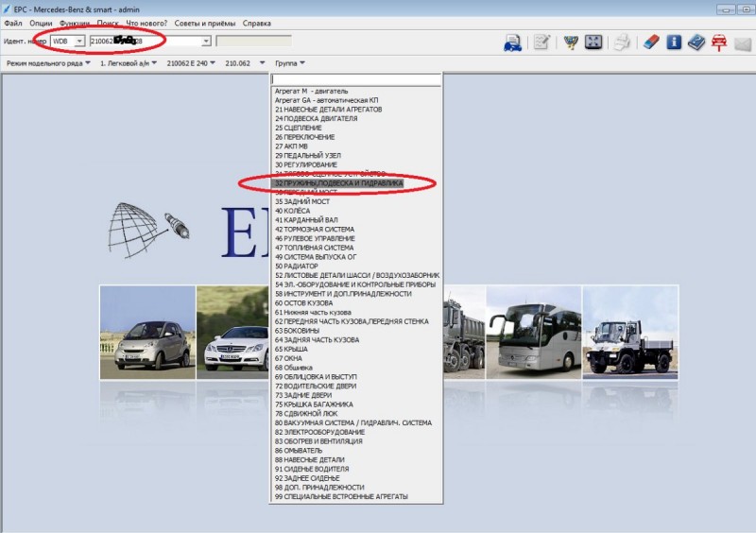756x533 pixels.
Task: Expand the identification number history dropdown arrow
Action: [x=206, y=42]
